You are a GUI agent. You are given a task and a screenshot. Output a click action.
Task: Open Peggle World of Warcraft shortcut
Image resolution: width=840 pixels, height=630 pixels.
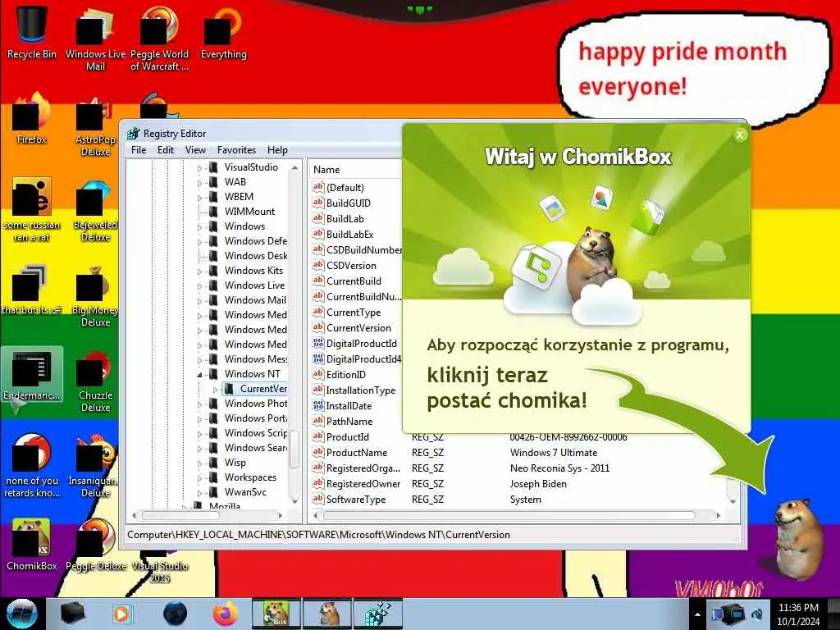[159, 39]
